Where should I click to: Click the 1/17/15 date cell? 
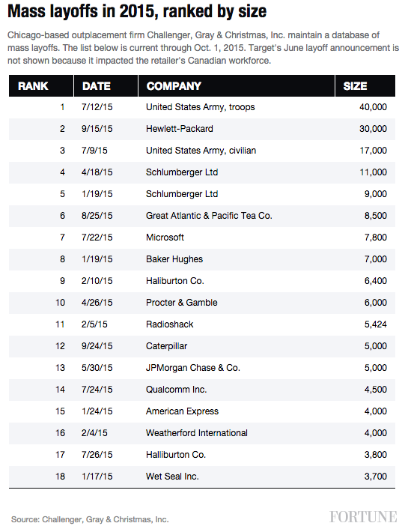[97, 477]
